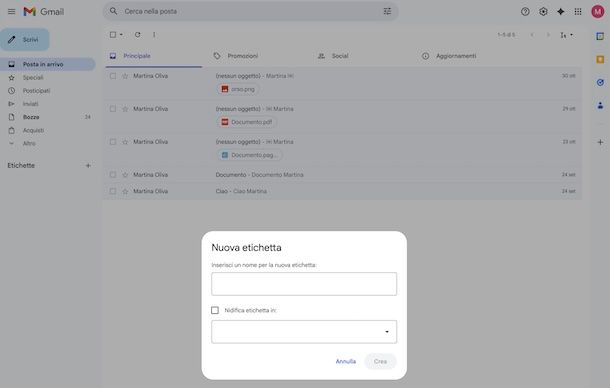Select the Ciao email checkbox
Image resolution: width=610 pixels, height=388 pixels.
(x=113, y=191)
